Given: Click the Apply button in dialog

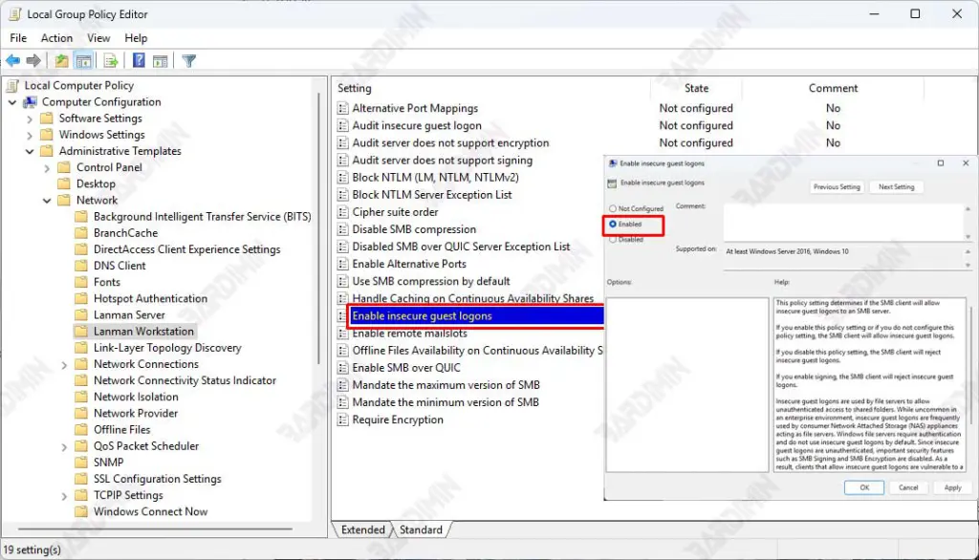Looking at the screenshot, I should [953, 487].
